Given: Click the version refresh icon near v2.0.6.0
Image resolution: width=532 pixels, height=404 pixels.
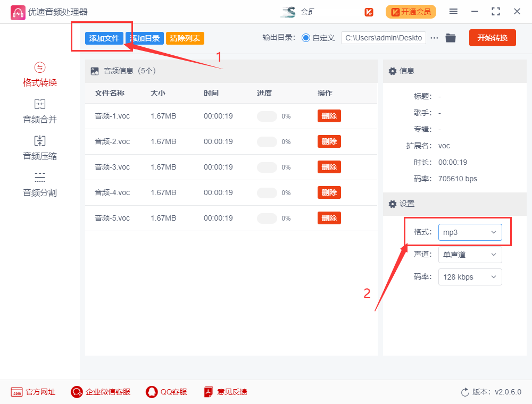Looking at the screenshot, I should point(465,392).
